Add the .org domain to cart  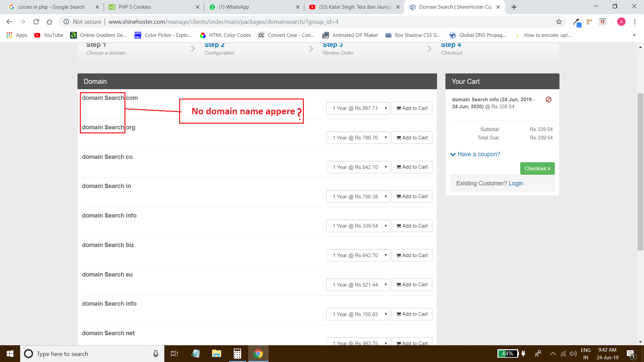[412, 138]
